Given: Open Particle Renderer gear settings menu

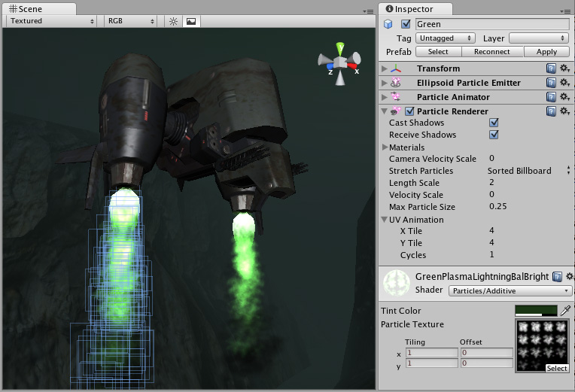Looking at the screenshot, I should point(564,111).
